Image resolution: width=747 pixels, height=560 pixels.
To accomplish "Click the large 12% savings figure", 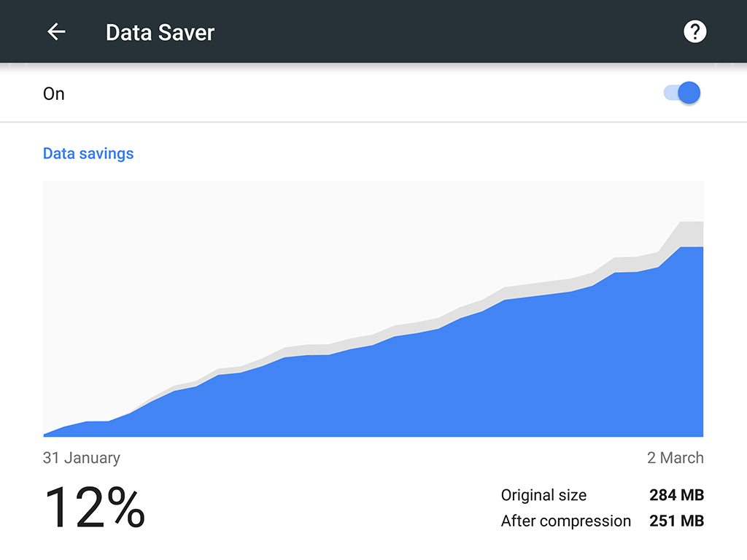I will click(95, 508).
